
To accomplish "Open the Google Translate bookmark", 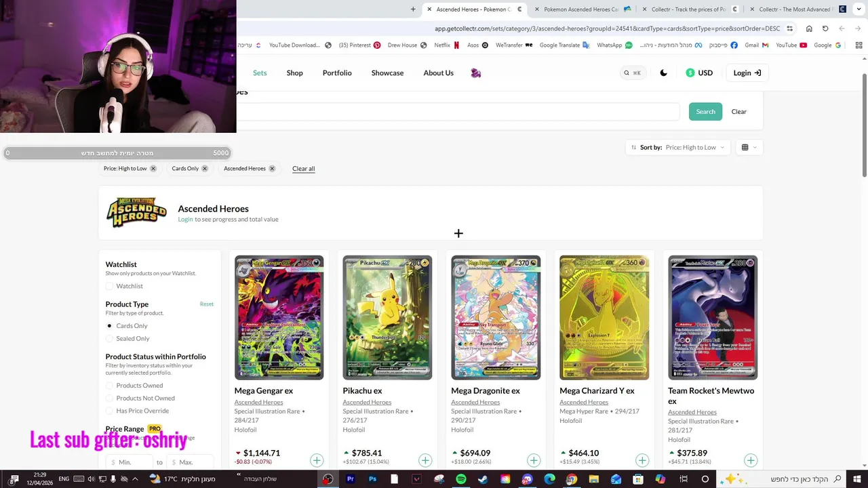I will 564,45.
